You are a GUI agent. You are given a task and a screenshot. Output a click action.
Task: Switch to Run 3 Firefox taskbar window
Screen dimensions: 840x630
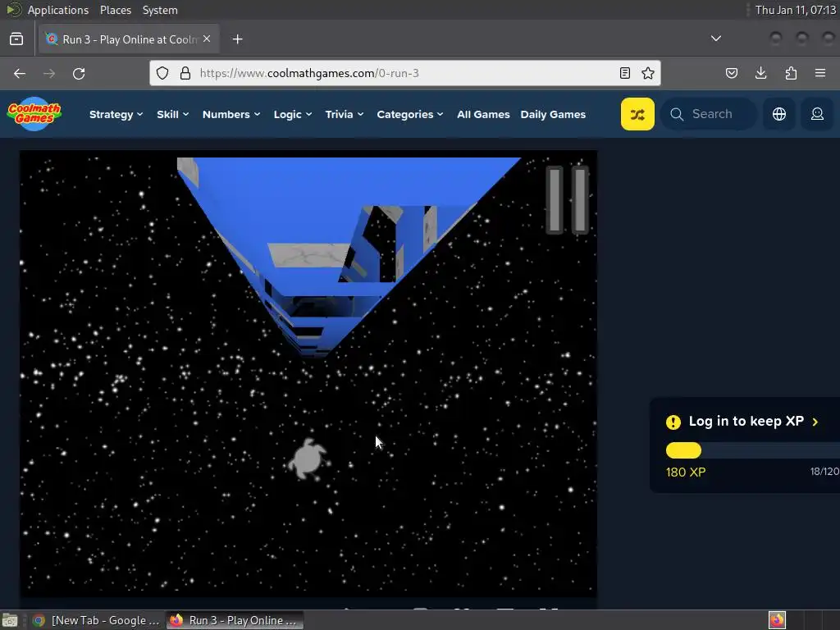(235, 620)
